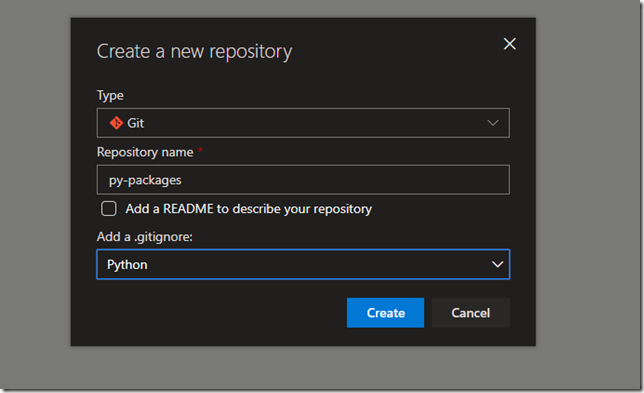644x393 pixels.
Task: Click the Repository name field with py-packages
Action: coord(303,180)
